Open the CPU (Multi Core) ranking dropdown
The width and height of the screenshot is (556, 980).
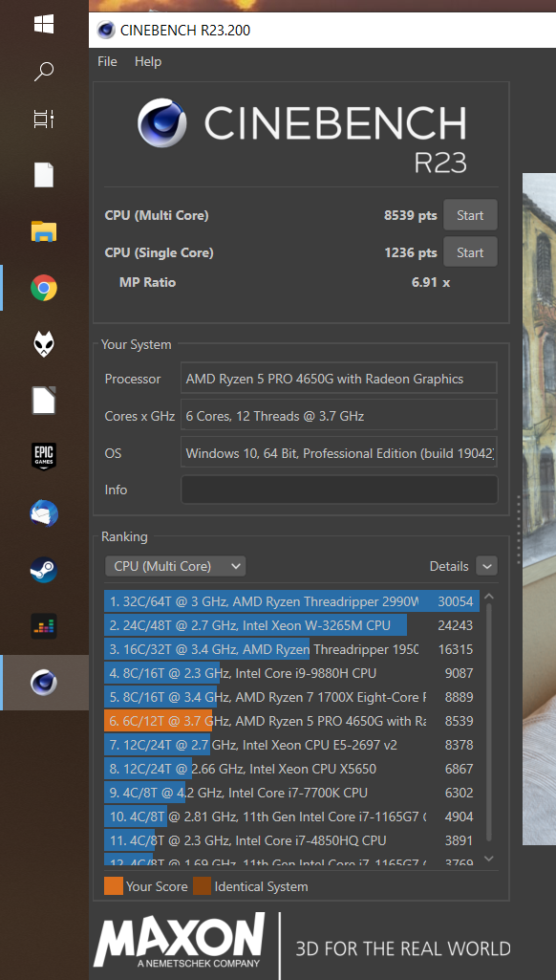pyautogui.click(x=176, y=566)
